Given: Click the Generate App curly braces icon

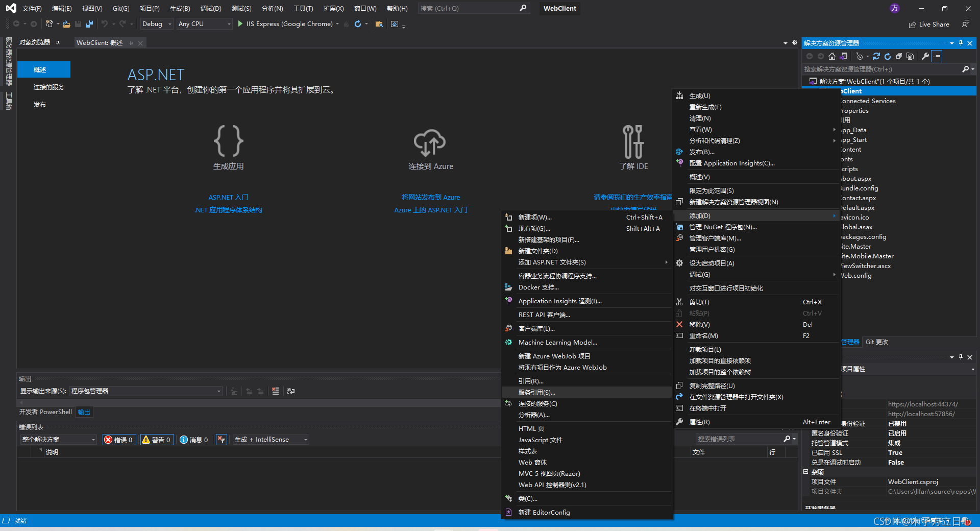Looking at the screenshot, I should pos(228,141).
